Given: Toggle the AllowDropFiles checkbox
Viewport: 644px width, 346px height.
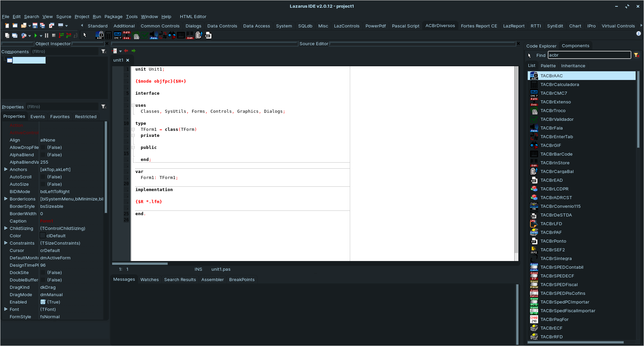Looking at the screenshot, I should (x=43, y=147).
